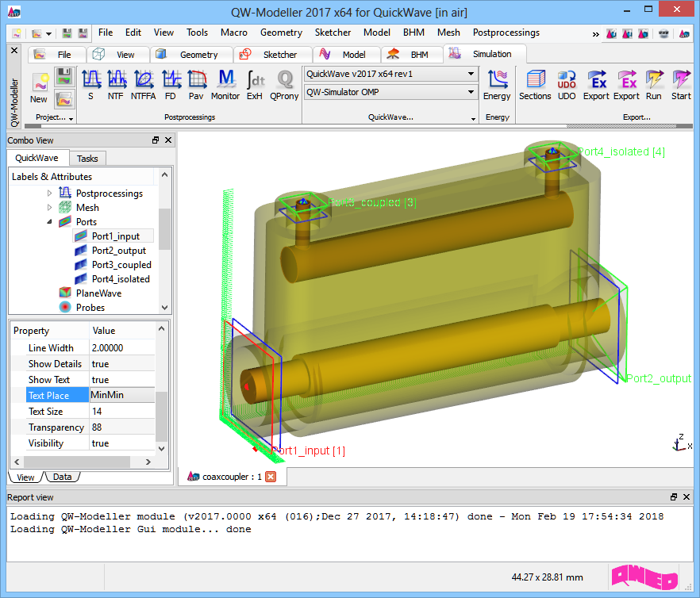Image resolution: width=700 pixels, height=598 pixels.
Task: Click the Pav postprocessing icon
Action: point(196,84)
